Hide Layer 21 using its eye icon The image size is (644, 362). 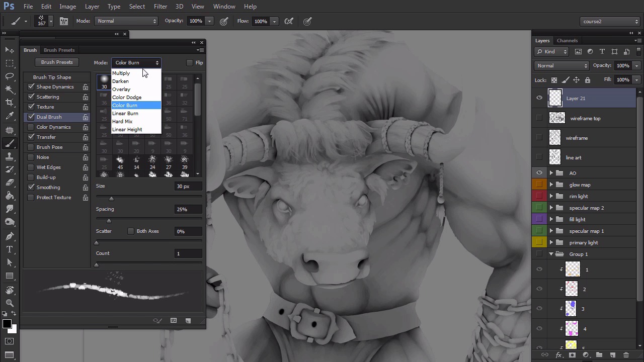539,99
